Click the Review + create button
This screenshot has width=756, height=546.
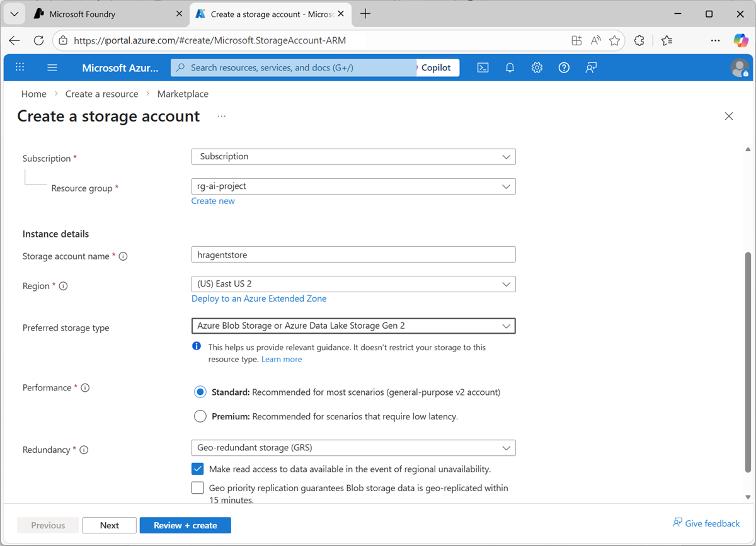pos(185,525)
